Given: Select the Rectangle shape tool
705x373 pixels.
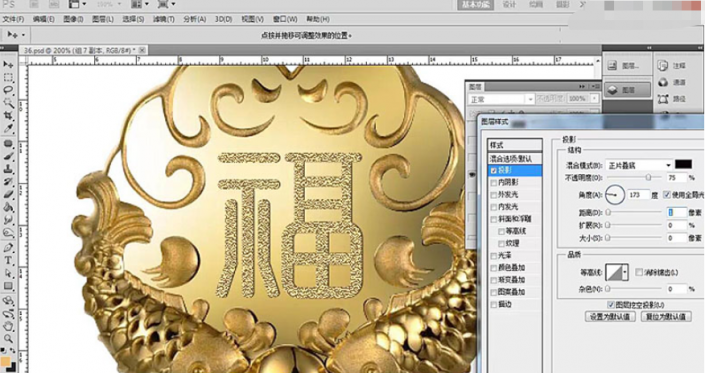Looking at the screenshot, I should pyautogui.click(x=8, y=286).
